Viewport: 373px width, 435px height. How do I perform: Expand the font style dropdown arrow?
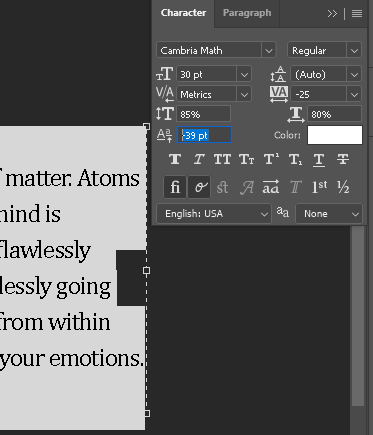pyautogui.click(x=354, y=51)
